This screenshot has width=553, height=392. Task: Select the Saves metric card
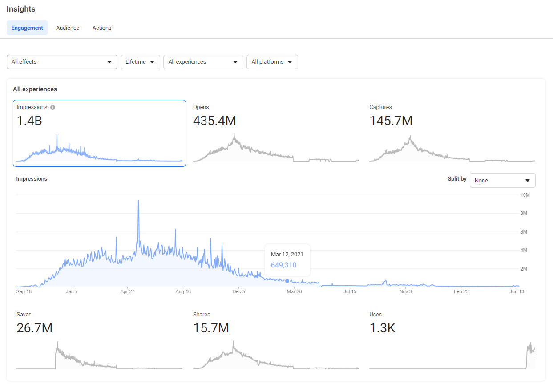(99, 340)
